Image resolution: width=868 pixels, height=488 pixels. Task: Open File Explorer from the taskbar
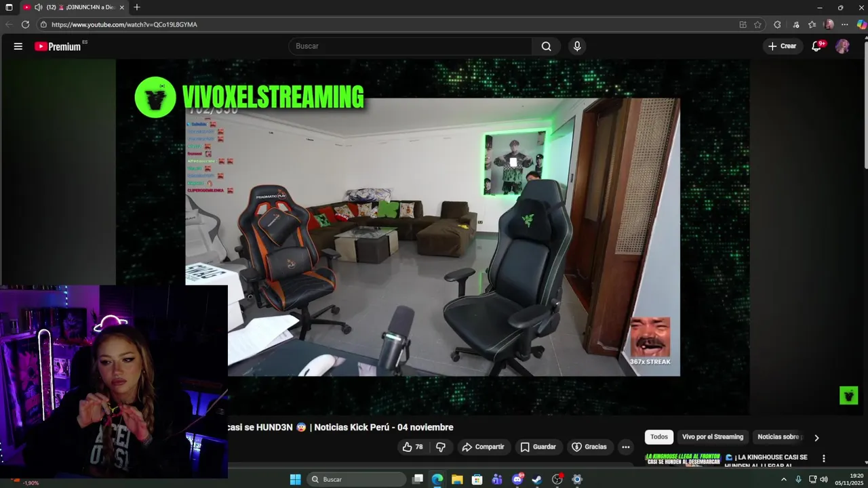tap(457, 479)
